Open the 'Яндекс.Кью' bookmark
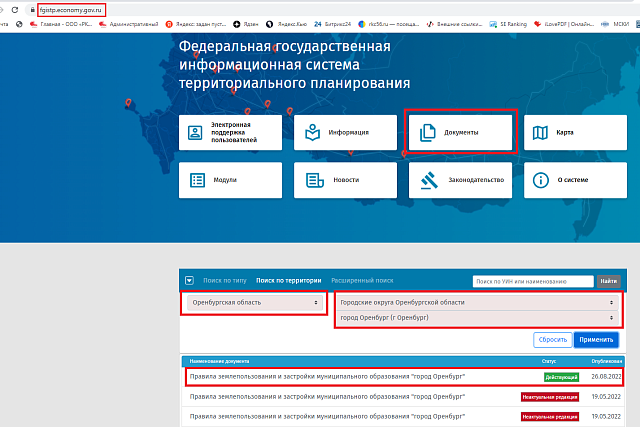 pos(287,24)
